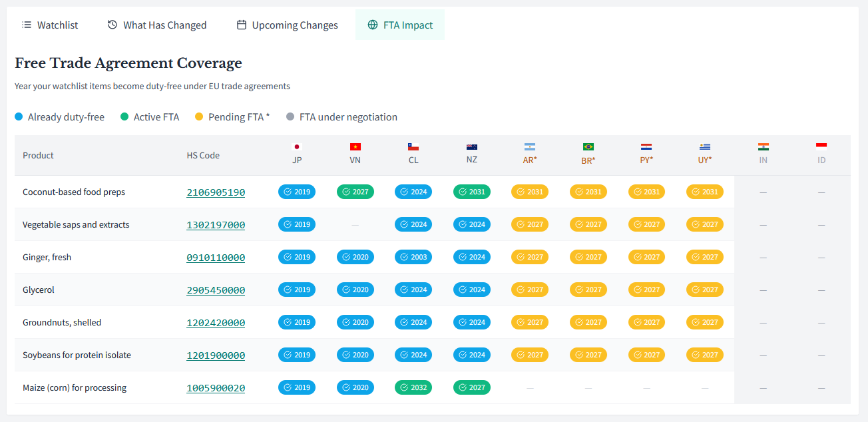Viewport: 868px width, 422px height.
Task: Click Chile 2032 badge for Maize row
Action: coord(413,387)
